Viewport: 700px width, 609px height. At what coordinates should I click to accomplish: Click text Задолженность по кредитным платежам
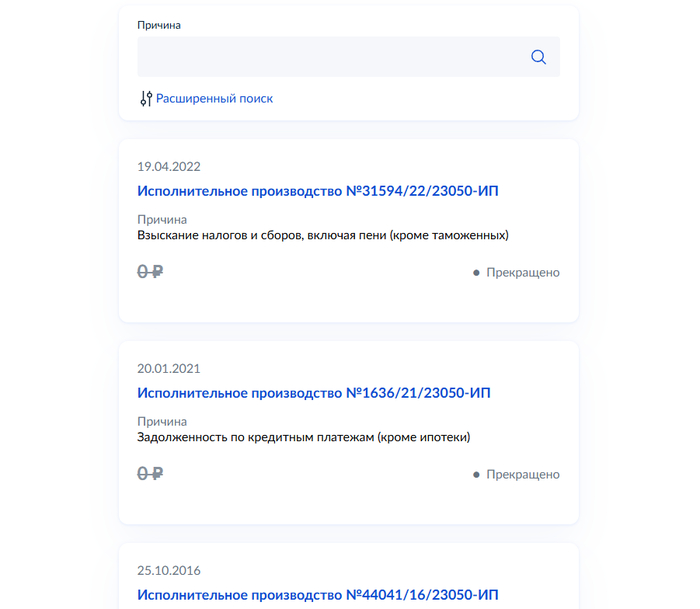(x=255, y=437)
